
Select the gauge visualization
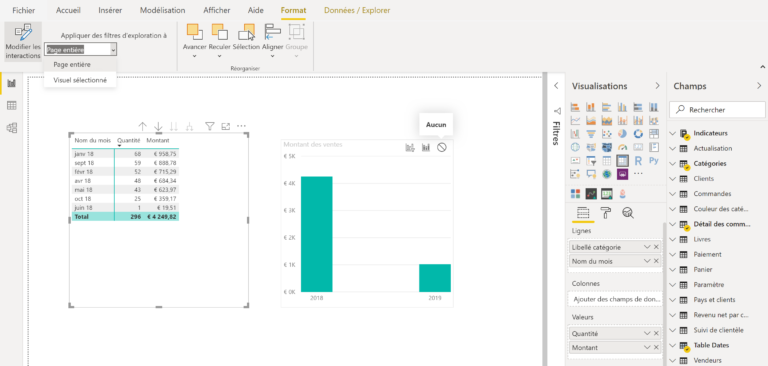coord(622,147)
